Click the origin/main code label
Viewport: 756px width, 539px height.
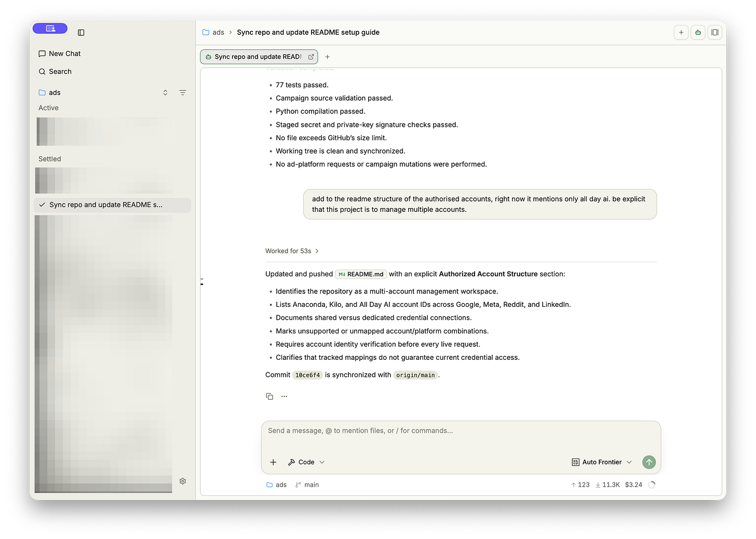pyautogui.click(x=415, y=375)
